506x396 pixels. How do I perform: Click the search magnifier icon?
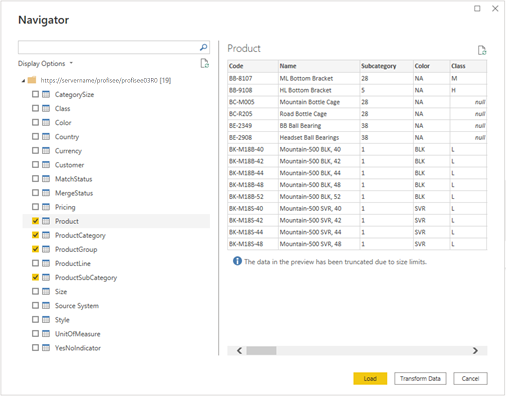pos(203,47)
